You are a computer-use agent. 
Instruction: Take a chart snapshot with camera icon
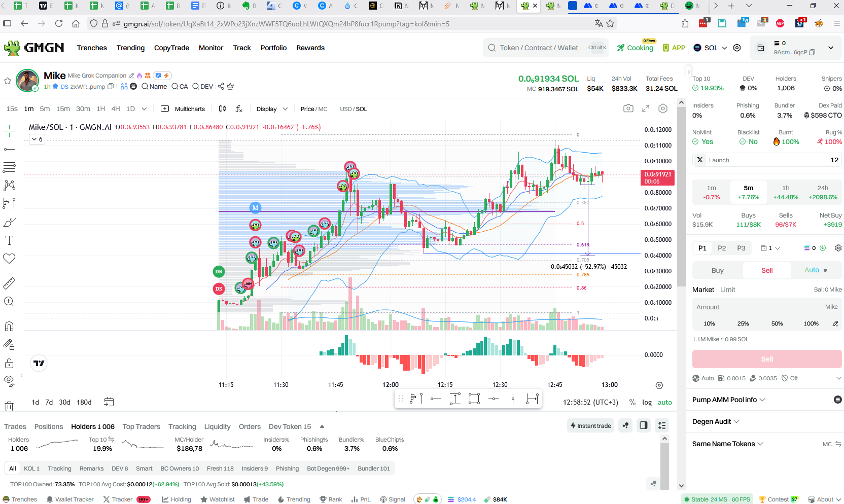628,109
